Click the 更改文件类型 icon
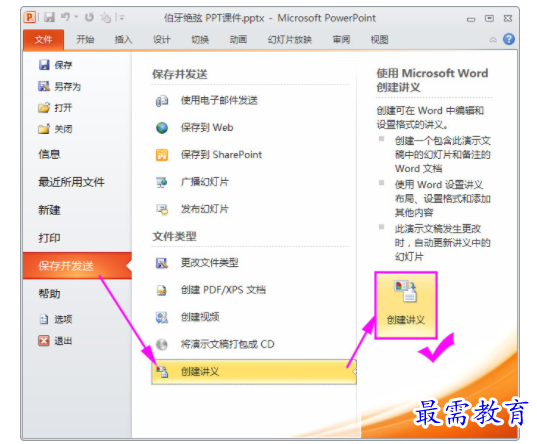 click(162, 263)
